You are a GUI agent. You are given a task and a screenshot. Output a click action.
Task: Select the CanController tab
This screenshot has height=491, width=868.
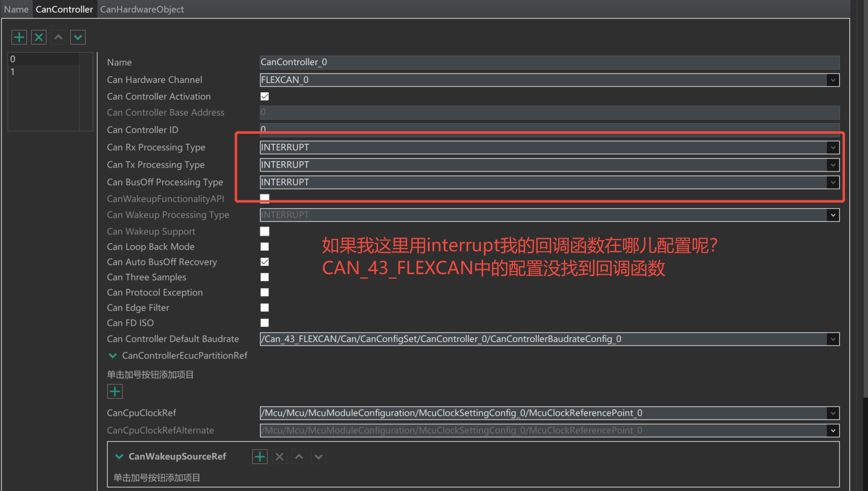click(x=64, y=9)
